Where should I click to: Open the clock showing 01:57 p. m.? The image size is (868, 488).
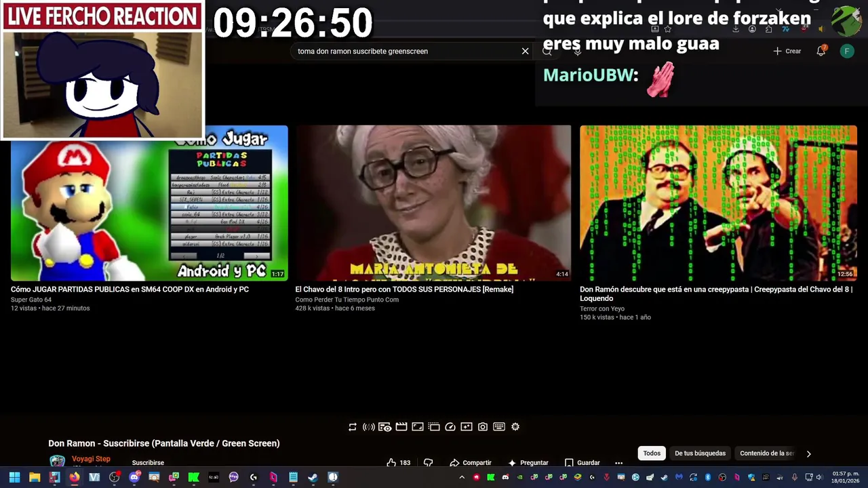pyautogui.click(x=846, y=477)
